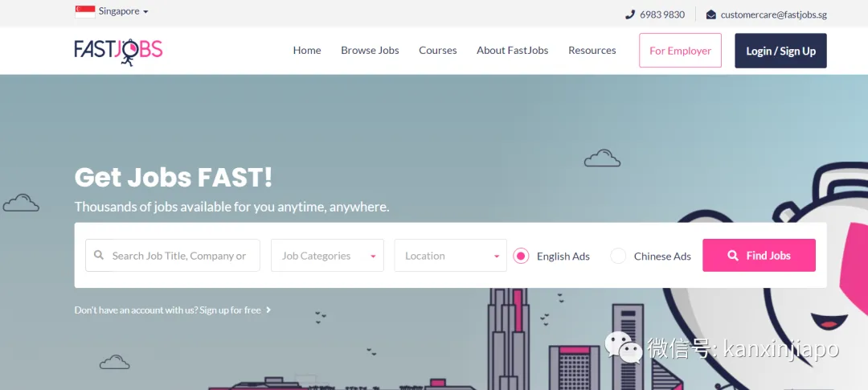
Task: Click the Singapore flag icon
Action: click(84, 11)
